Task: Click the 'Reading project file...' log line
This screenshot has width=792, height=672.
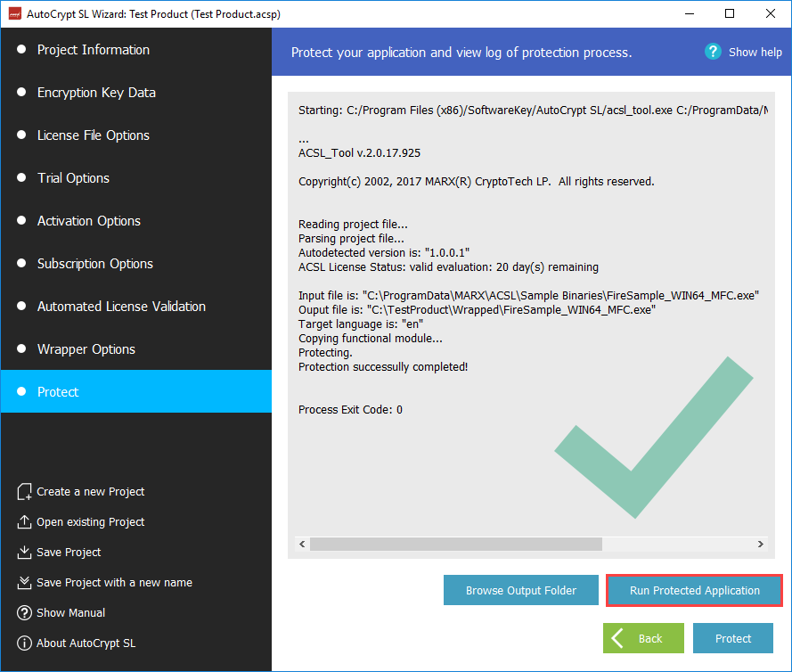Action: point(353,225)
